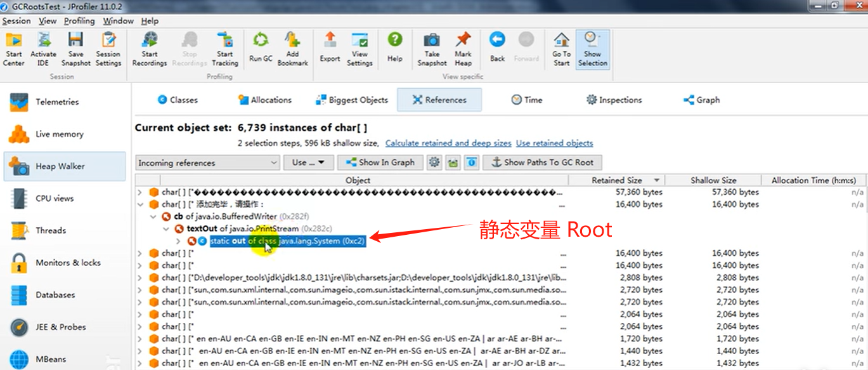This screenshot has height=370, width=868.
Task: Toggle the blue icon before Show Paths To GC Root
Action: 471,162
